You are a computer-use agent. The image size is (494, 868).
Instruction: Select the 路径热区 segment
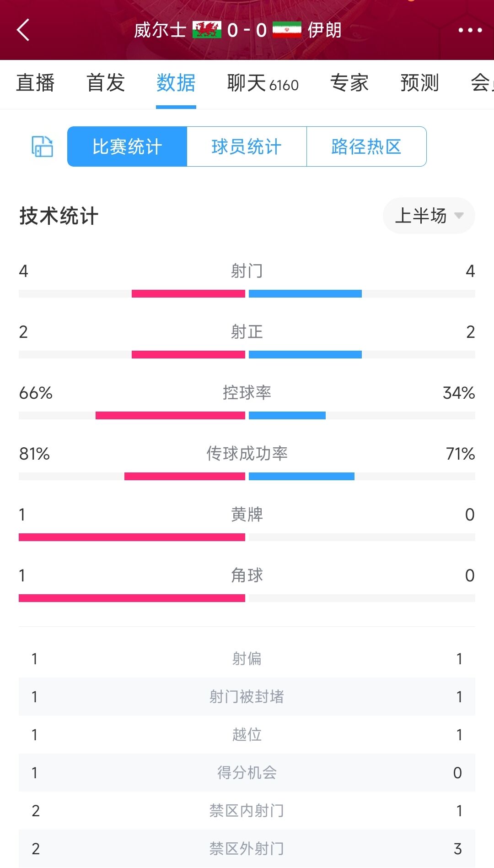point(366,146)
